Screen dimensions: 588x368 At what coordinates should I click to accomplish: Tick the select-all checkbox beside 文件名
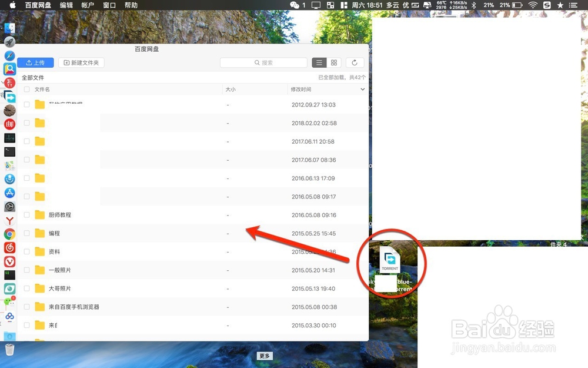[26, 89]
